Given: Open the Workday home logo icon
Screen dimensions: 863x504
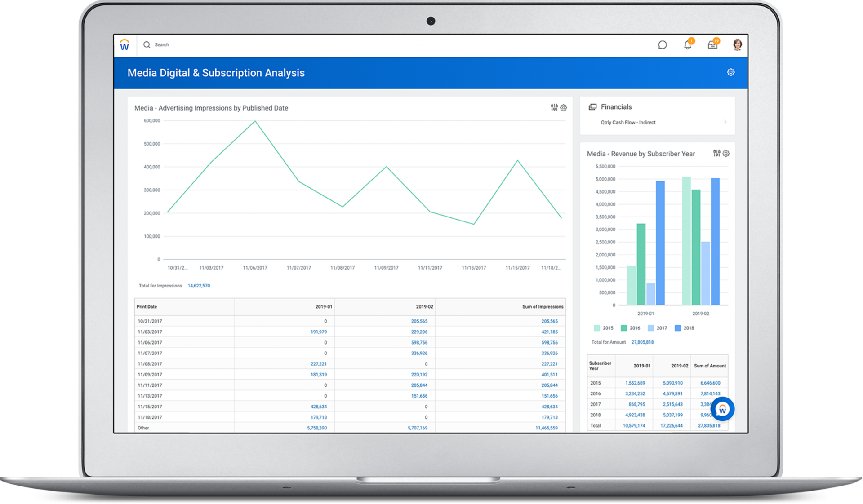Looking at the screenshot, I should point(125,44).
